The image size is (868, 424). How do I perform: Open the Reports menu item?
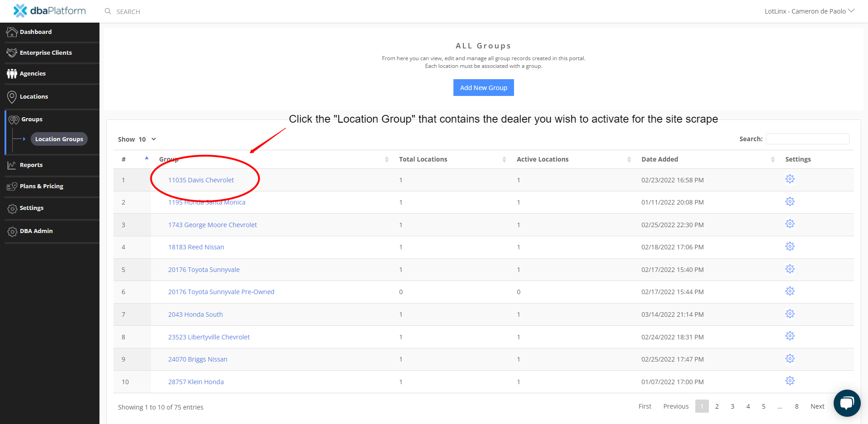[31, 165]
